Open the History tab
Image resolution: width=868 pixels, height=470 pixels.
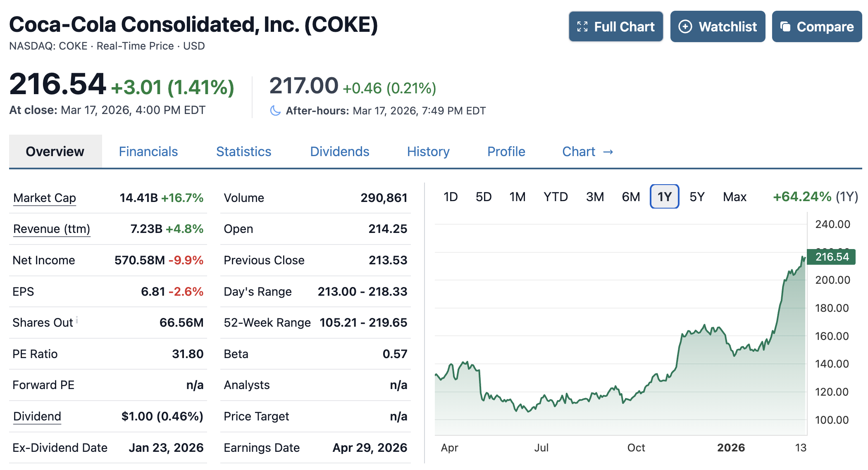pos(428,152)
